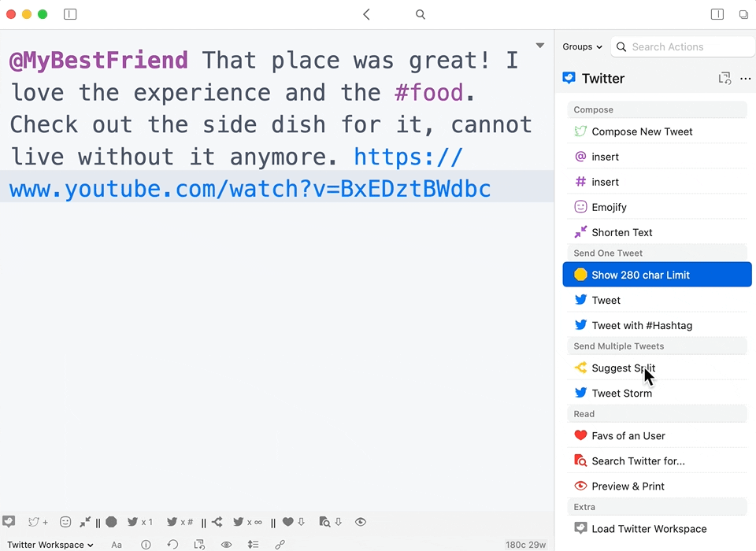Click the tweet x# hashtag bird icon

coord(180,522)
